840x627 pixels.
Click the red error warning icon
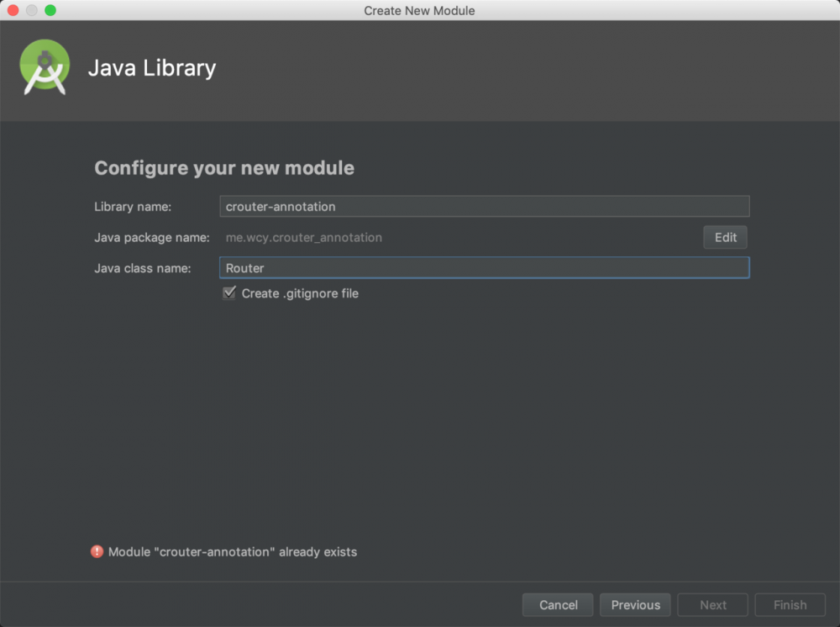[97, 552]
